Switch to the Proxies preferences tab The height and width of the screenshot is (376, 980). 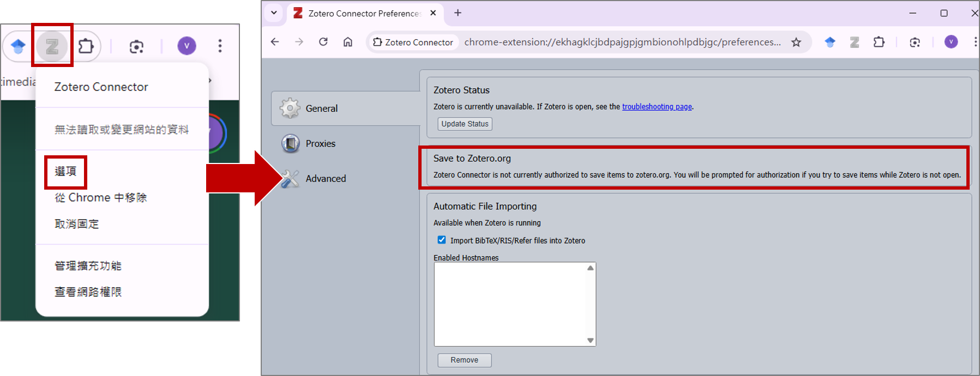coord(320,143)
